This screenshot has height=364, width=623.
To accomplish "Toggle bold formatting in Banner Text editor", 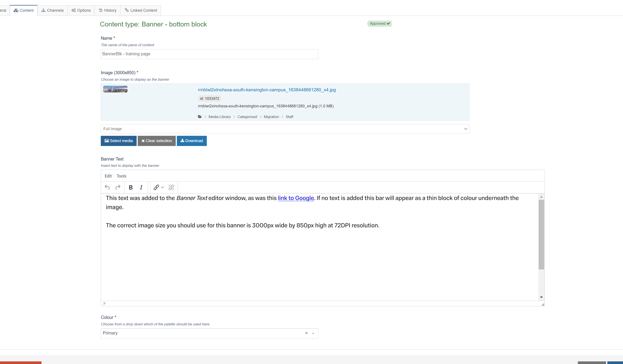I will (x=131, y=187).
